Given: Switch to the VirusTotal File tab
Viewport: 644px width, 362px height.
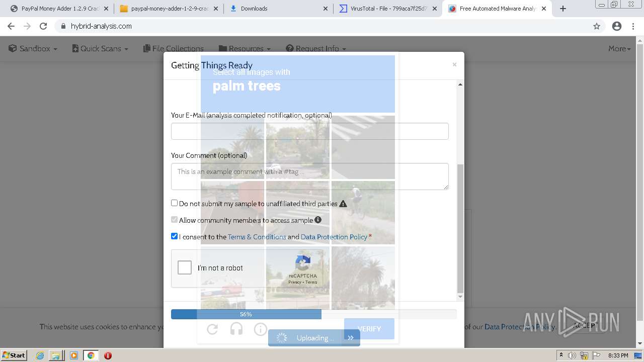Looking at the screenshot, I should (388, 9).
